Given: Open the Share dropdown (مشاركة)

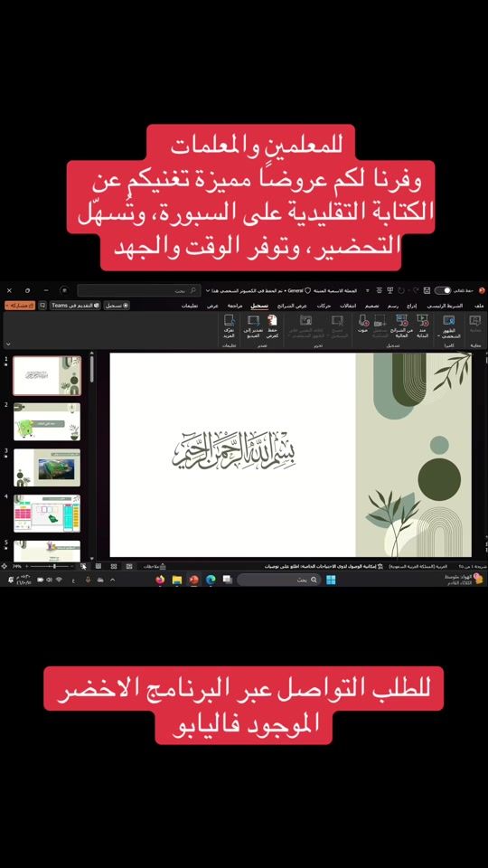Looking at the screenshot, I should pyautogui.click(x=20, y=306).
